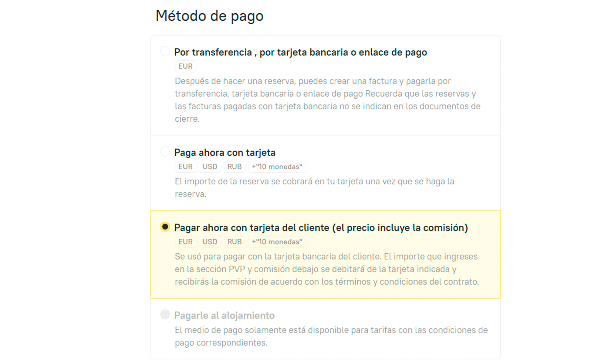615x364 pixels.
Task: Click the 'Método de pago' page heading
Action: (209, 16)
